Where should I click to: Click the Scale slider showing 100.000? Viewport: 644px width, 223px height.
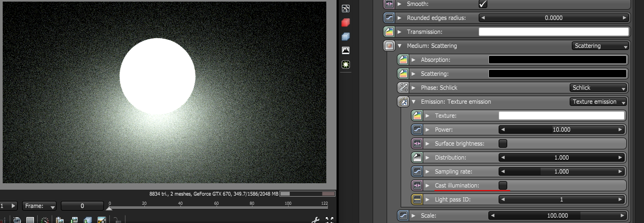tap(558, 215)
